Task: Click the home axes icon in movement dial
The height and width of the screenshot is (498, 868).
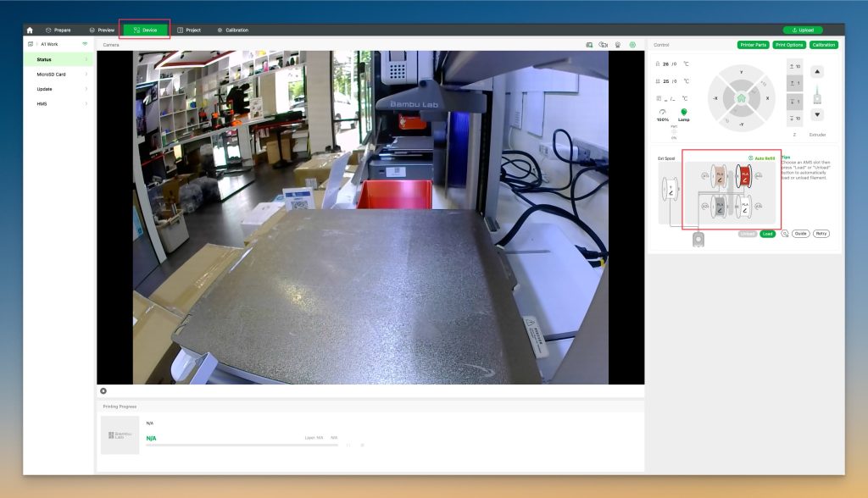Action: tap(740, 98)
